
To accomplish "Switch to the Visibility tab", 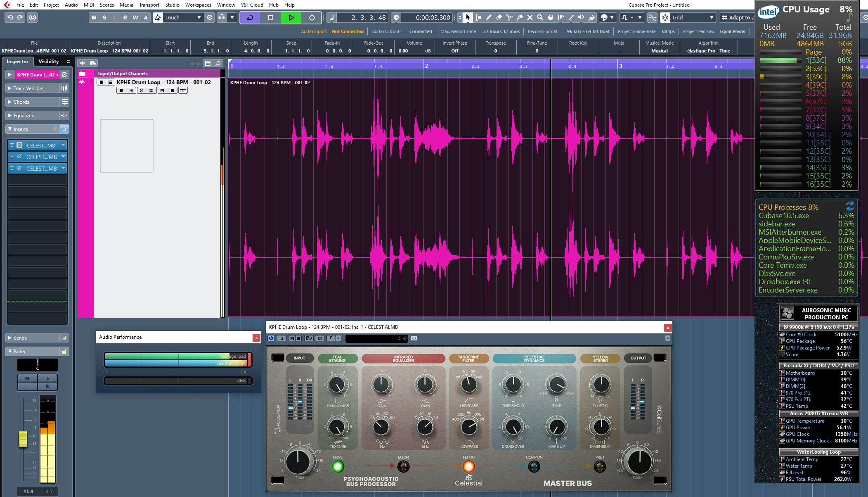I will click(x=49, y=62).
